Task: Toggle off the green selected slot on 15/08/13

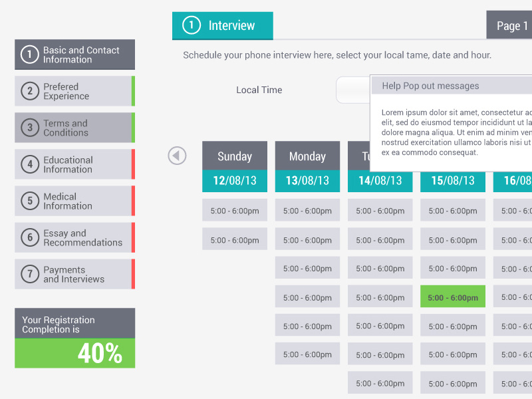Action: pos(453,296)
